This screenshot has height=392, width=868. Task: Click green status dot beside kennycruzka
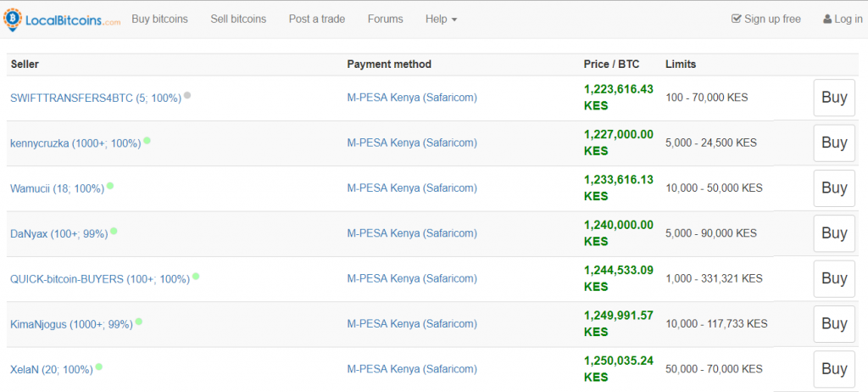pyautogui.click(x=147, y=141)
